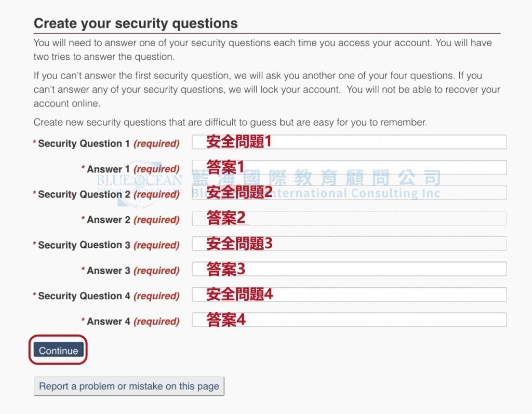Click the Answer 2 (required) label

130,220
